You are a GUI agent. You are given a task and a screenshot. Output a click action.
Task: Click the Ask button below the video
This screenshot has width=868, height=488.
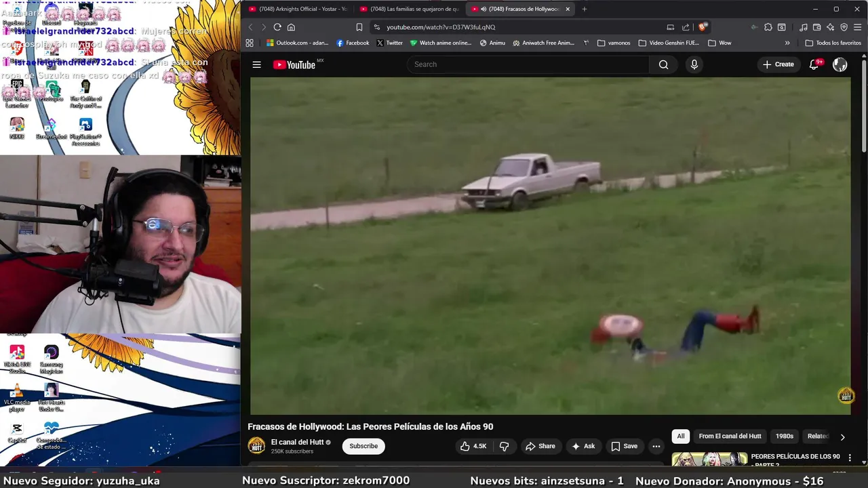tap(583, 446)
